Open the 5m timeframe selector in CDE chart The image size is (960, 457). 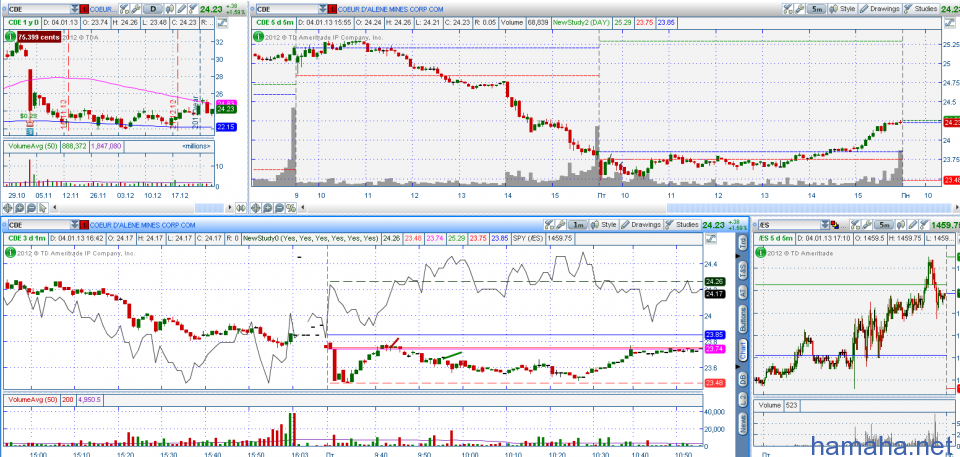coord(816,9)
